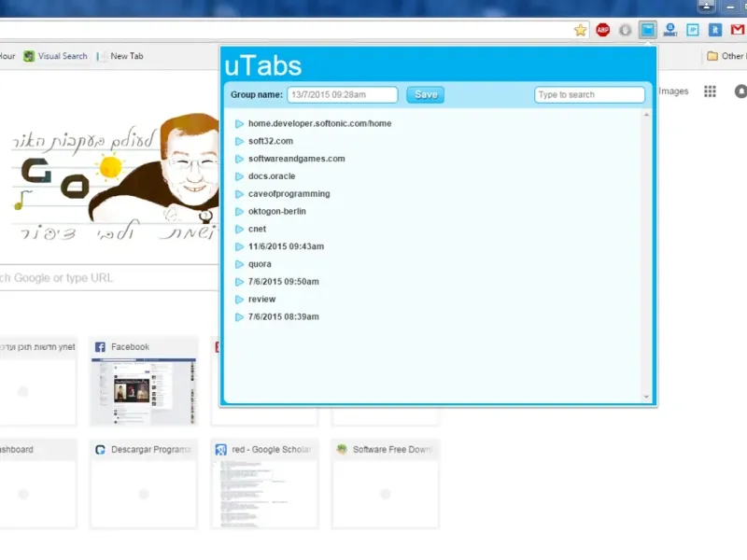747x560 pixels.
Task: Open the Descargar Programas tile
Action: [x=144, y=483]
